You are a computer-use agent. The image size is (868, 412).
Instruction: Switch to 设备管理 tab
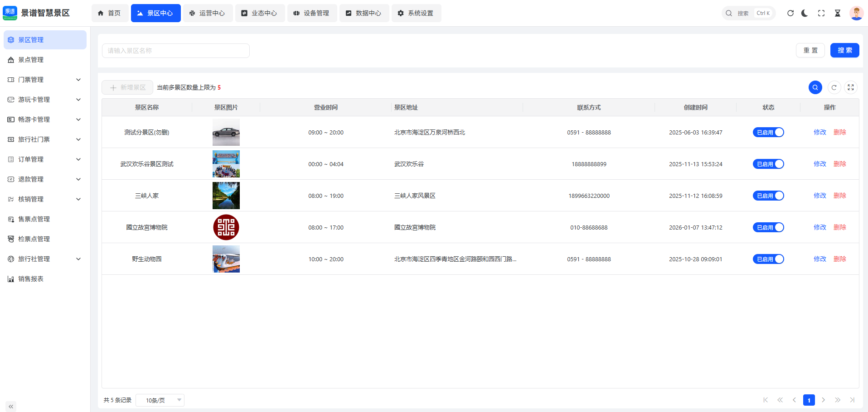point(312,13)
